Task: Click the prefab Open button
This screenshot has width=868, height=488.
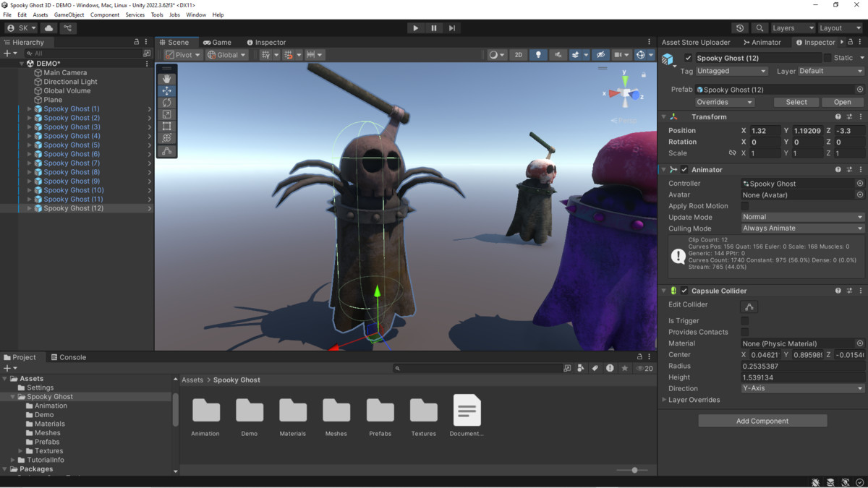Action: click(x=843, y=102)
